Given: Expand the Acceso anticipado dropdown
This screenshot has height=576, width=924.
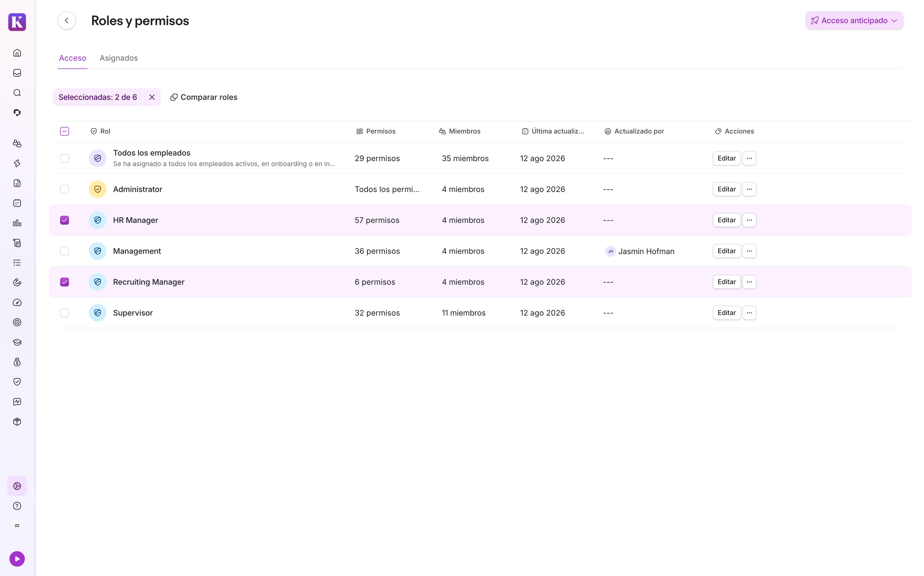Looking at the screenshot, I should pos(854,21).
